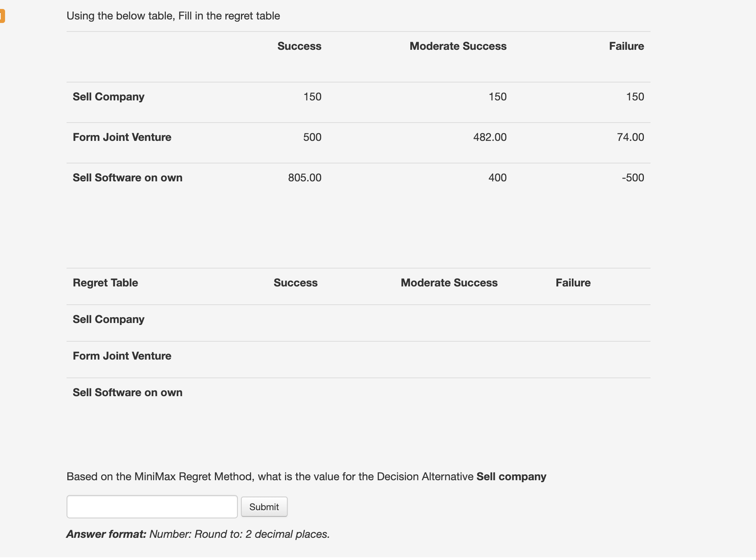This screenshot has height=560, width=756.
Task: Click the question text mentioning MiniMax Regret Method
Action: pyautogui.click(x=306, y=476)
